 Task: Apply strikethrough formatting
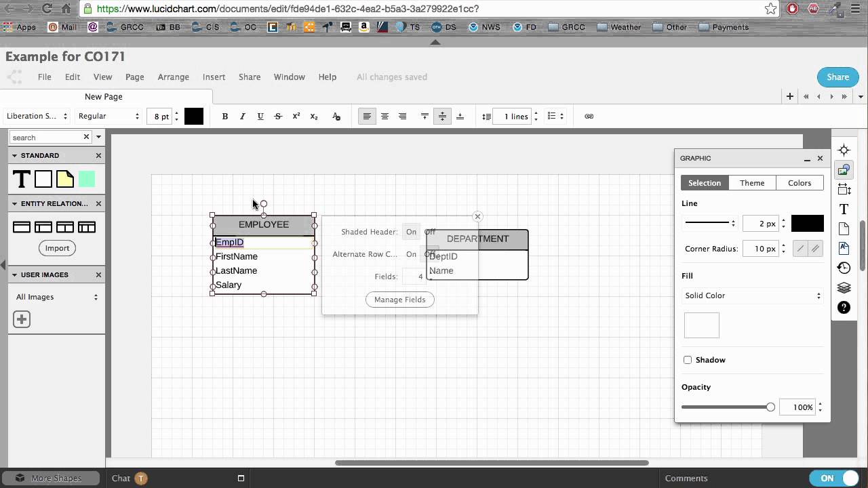coord(278,117)
